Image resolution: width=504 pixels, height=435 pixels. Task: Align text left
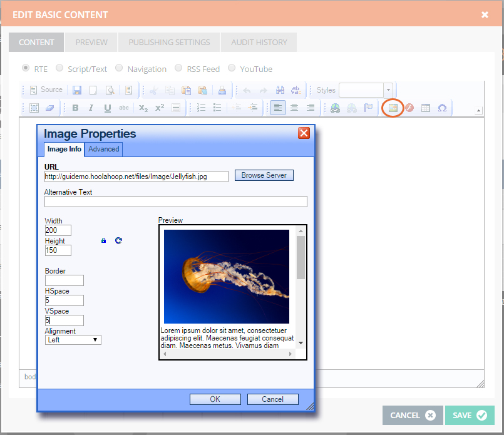pyautogui.click(x=278, y=108)
